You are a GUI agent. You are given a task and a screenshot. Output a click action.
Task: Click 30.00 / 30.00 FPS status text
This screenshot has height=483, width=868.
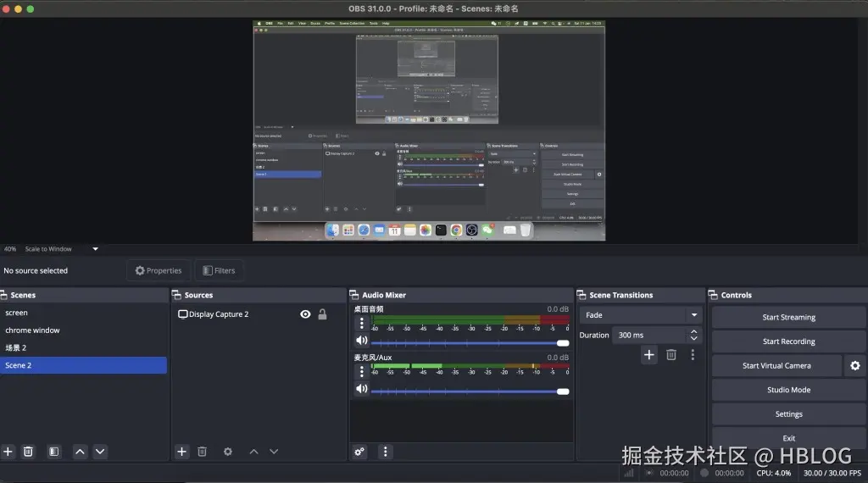(x=832, y=473)
